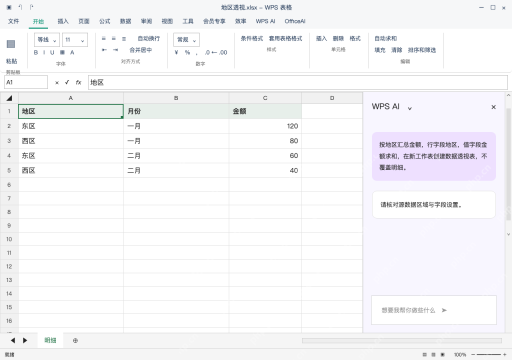Align text center
The width and height of the screenshot is (512, 360).
[114, 39]
